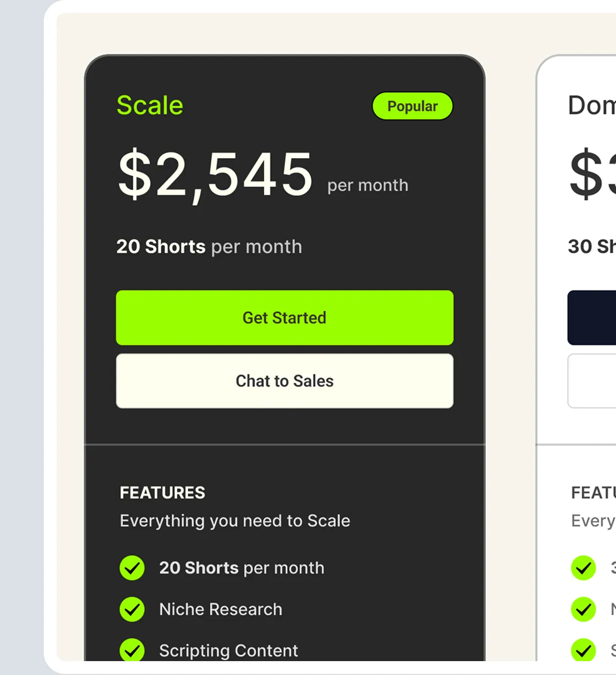Click the Get Started button on Scale plan
Image resolution: width=616 pixels, height=675 pixels.
click(x=285, y=318)
